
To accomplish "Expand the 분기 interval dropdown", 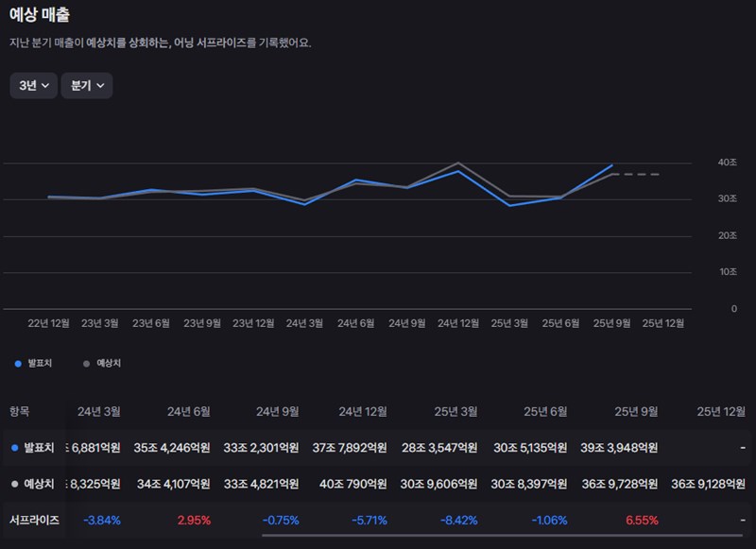I will click(87, 86).
